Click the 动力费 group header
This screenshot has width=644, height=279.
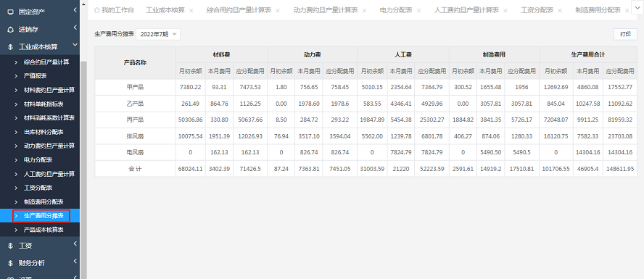(313, 54)
